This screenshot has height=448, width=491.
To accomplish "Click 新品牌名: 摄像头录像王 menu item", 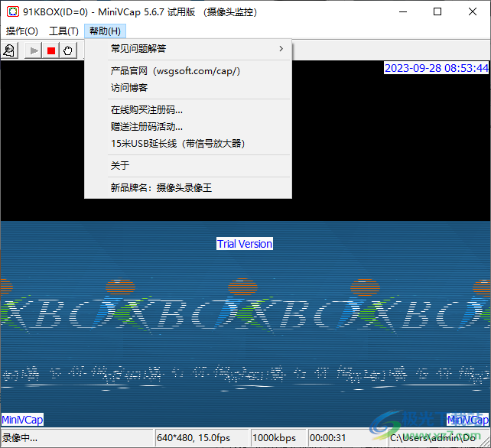I will pos(188,188).
